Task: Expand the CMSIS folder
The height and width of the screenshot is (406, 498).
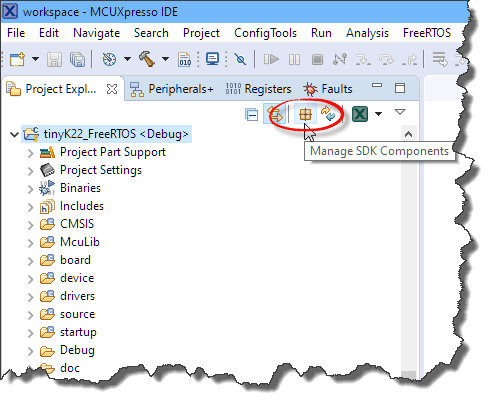Action: click(x=31, y=225)
